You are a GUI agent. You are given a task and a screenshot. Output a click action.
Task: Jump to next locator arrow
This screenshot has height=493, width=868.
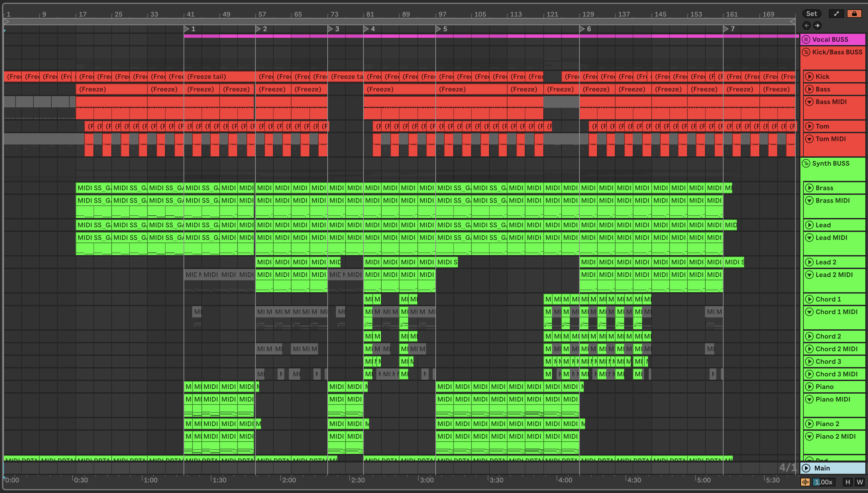[817, 26]
